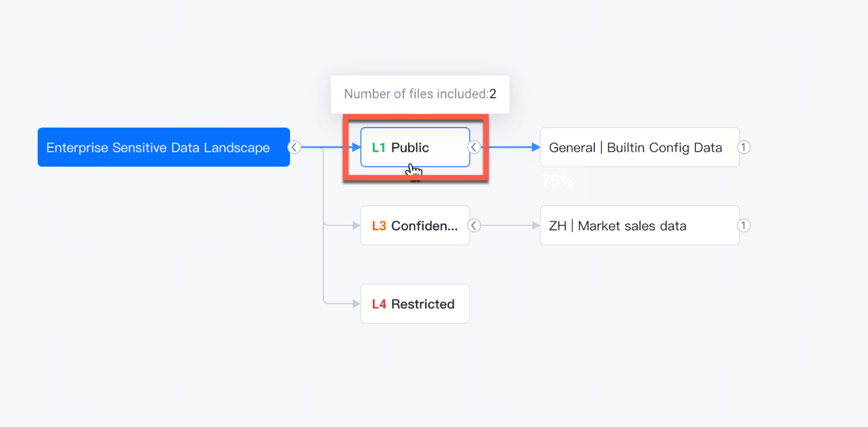Click the Number of files included tooltip
Viewport: 868px width, 427px height.
click(x=420, y=94)
